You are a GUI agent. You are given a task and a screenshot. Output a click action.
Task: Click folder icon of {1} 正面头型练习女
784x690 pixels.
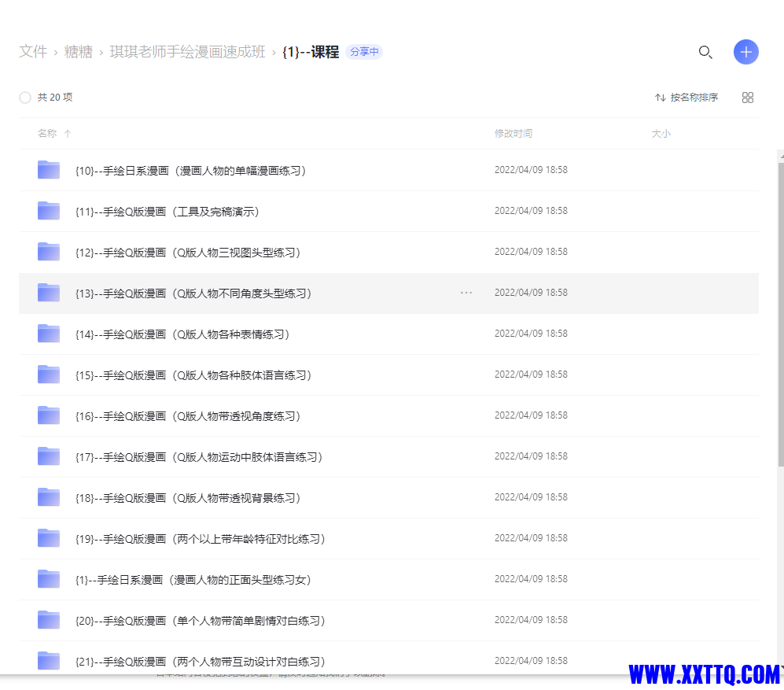pyautogui.click(x=49, y=579)
